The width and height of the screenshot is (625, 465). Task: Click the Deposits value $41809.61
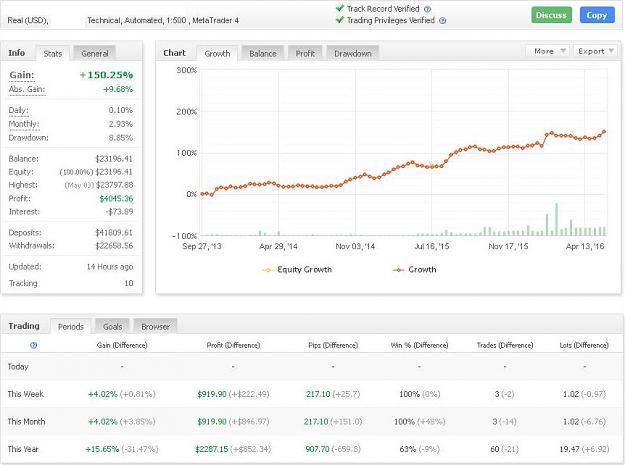[114, 232]
